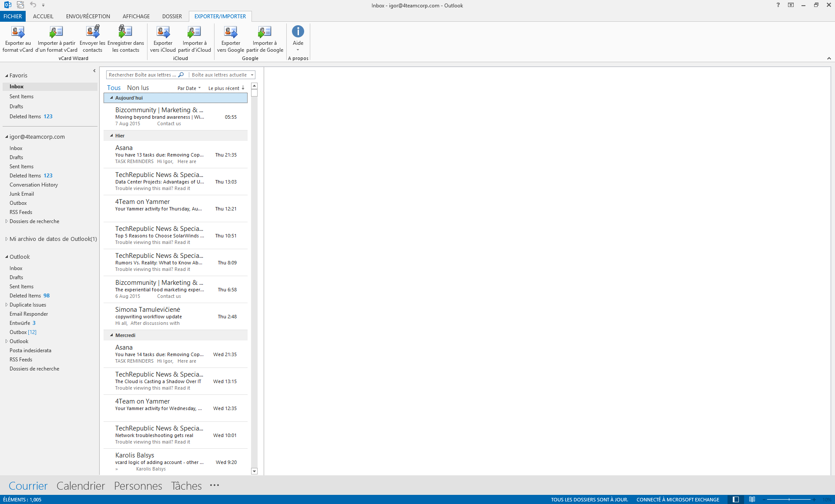Open Karolis Balsys vcard logic email

(x=176, y=462)
